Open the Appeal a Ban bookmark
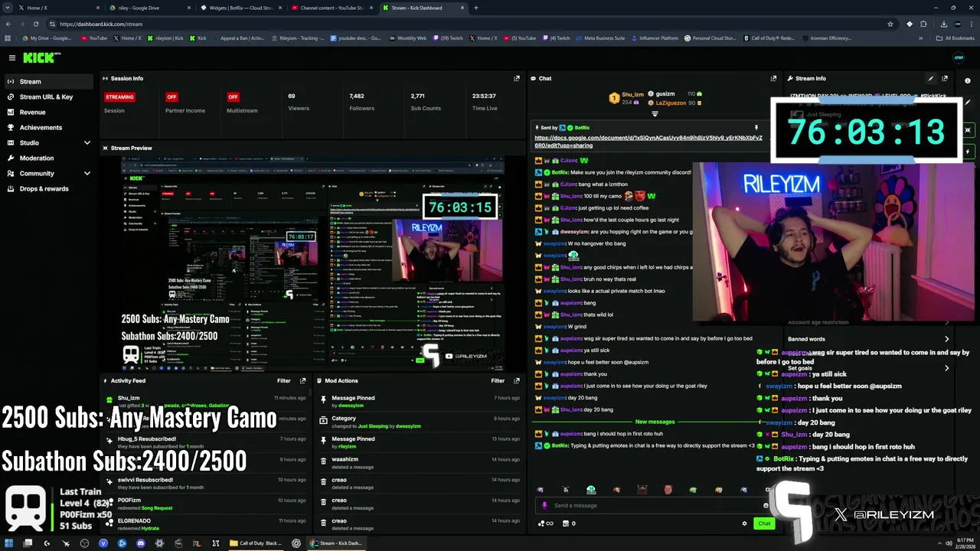Image resolution: width=980 pixels, height=551 pixels. [x=241, y=37]
